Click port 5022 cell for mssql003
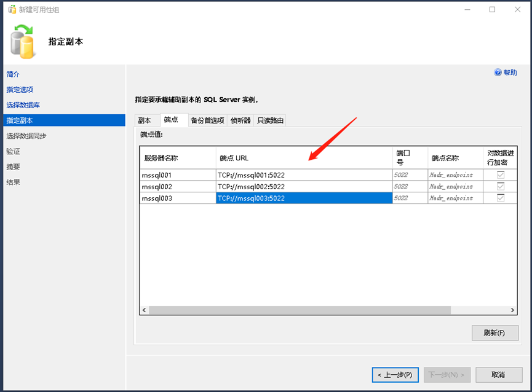Image resolution: width=532 pixels, height=392 pixels. [410, 198]
